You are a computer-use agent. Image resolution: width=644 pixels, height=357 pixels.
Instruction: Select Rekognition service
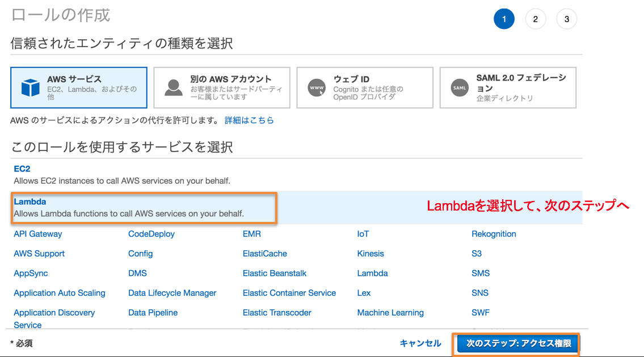494,234
